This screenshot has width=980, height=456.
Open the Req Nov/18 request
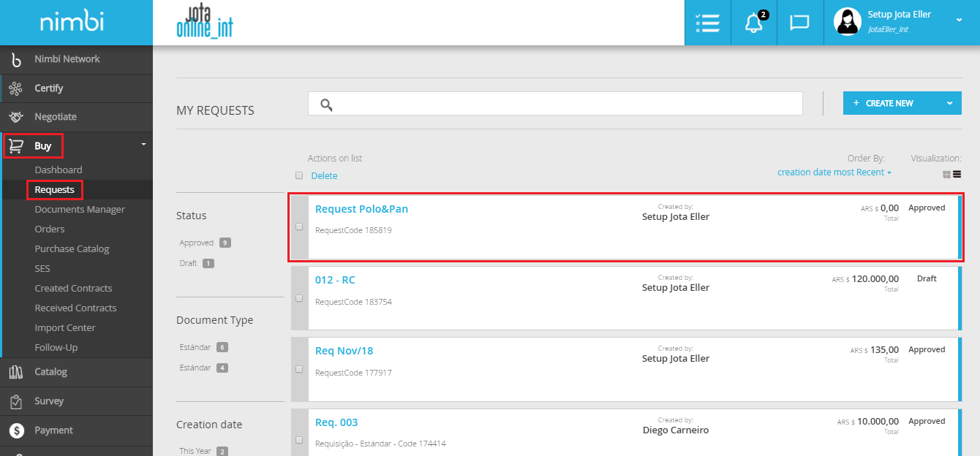(344, 351)
